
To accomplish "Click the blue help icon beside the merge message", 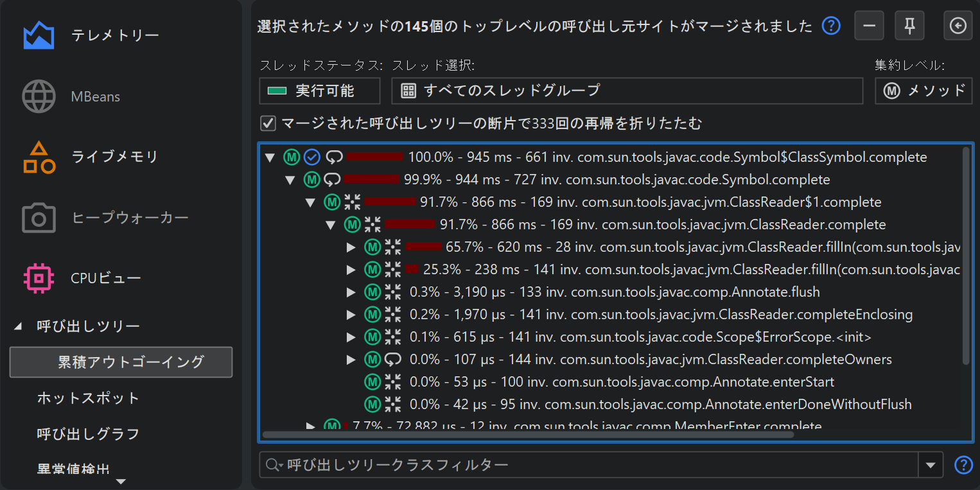I will point(831,26).
